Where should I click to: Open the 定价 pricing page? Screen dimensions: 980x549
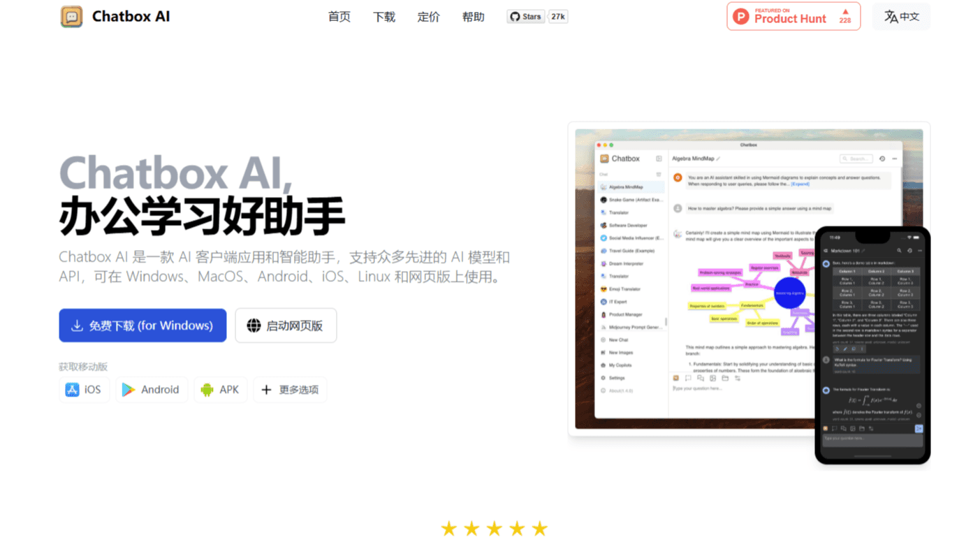click(429, 17)
